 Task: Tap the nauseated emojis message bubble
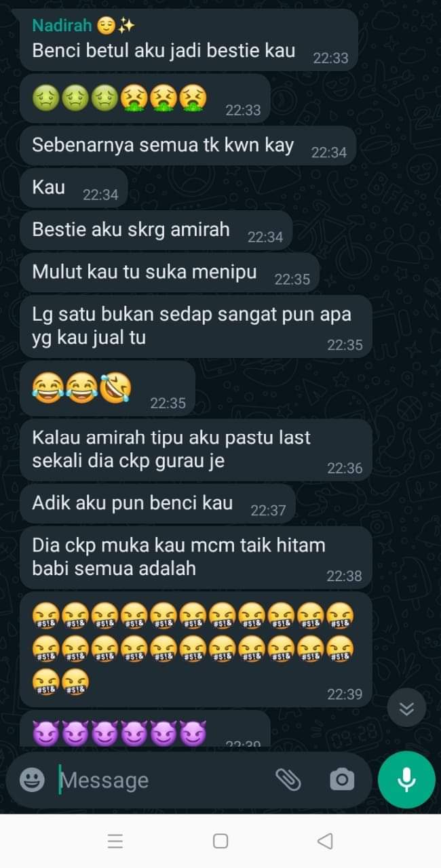point(145,99)
